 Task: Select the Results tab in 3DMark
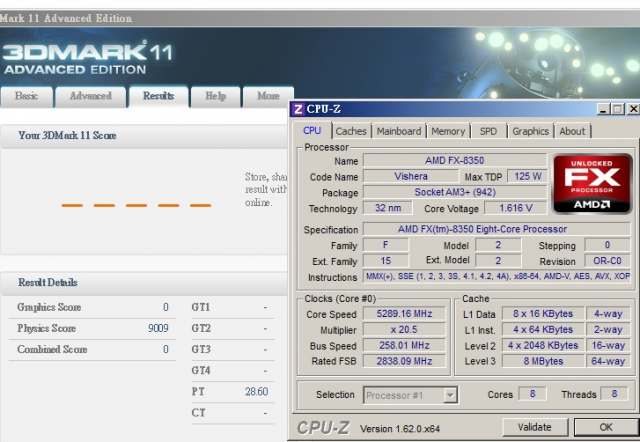pos(159,96)
